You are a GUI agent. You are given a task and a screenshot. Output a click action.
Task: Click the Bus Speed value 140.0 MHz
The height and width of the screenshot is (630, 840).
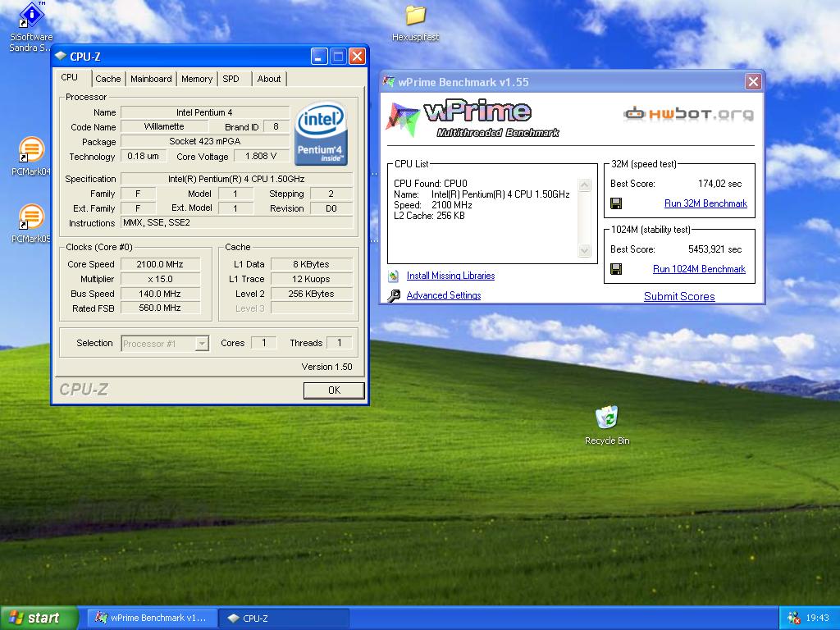coord(160,294)
